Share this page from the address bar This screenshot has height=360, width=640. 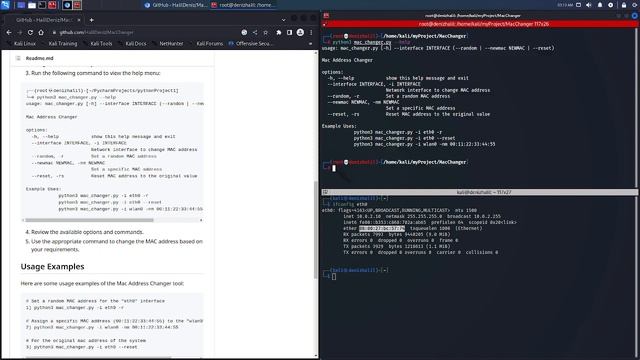tap(255, 32)
